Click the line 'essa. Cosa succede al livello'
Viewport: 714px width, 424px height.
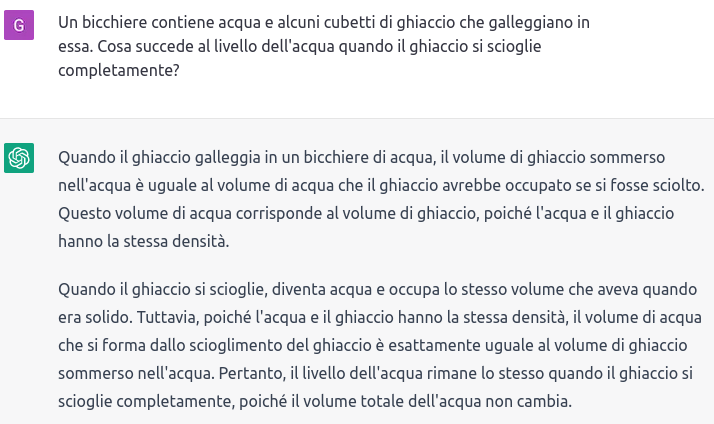(x=300, y=46)
